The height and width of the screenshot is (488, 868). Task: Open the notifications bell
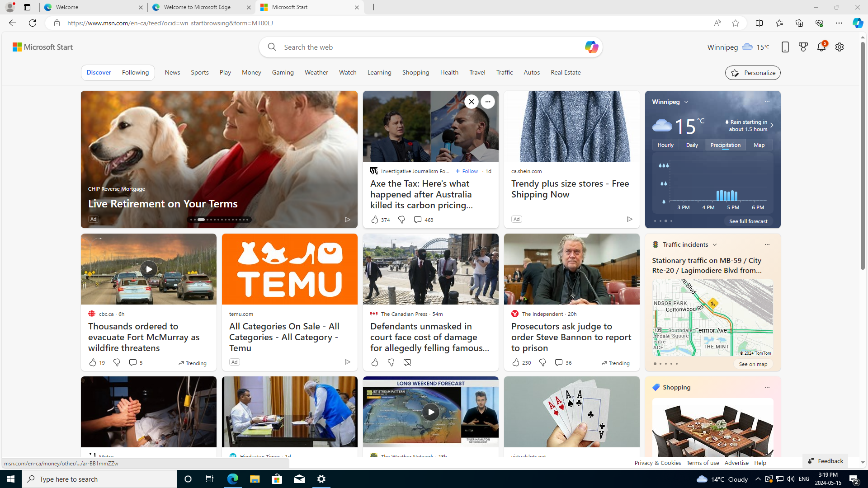click(x=821, y=47)
